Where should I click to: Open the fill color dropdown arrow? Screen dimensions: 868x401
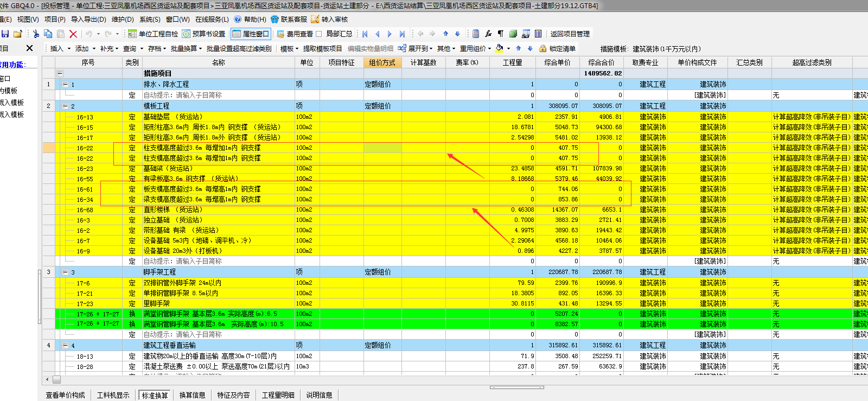(508, 48)
